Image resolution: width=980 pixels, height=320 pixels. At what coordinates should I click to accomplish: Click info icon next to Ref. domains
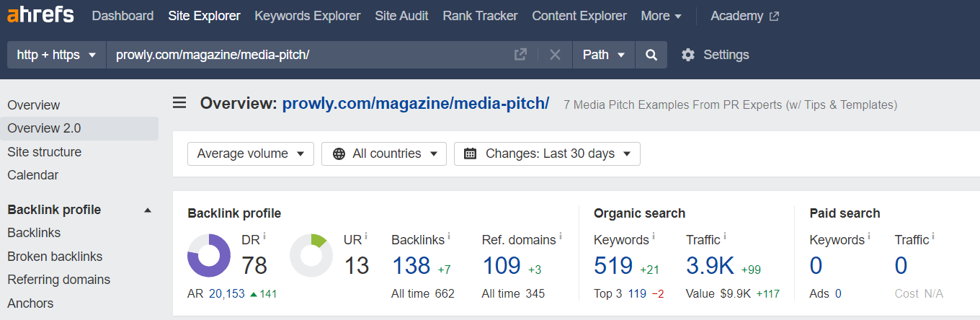561,236
